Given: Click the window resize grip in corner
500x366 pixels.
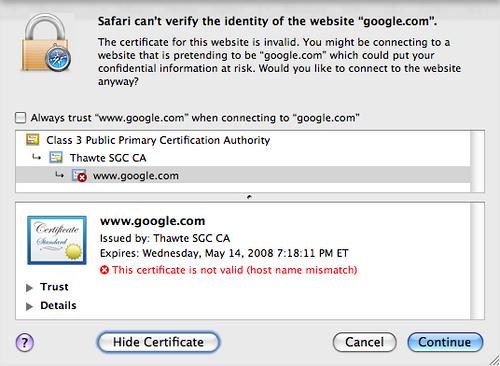Looking at the screenshot, I should (494, 360).
